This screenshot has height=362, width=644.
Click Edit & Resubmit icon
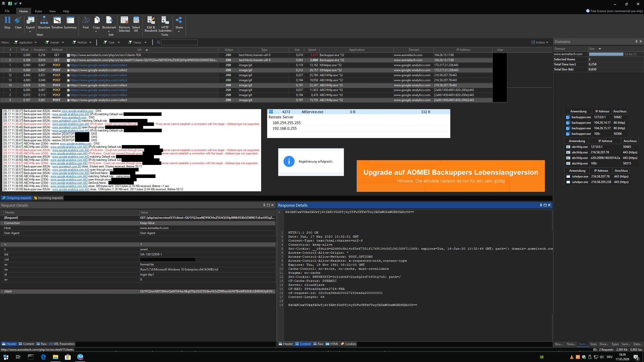pos(151,24)
